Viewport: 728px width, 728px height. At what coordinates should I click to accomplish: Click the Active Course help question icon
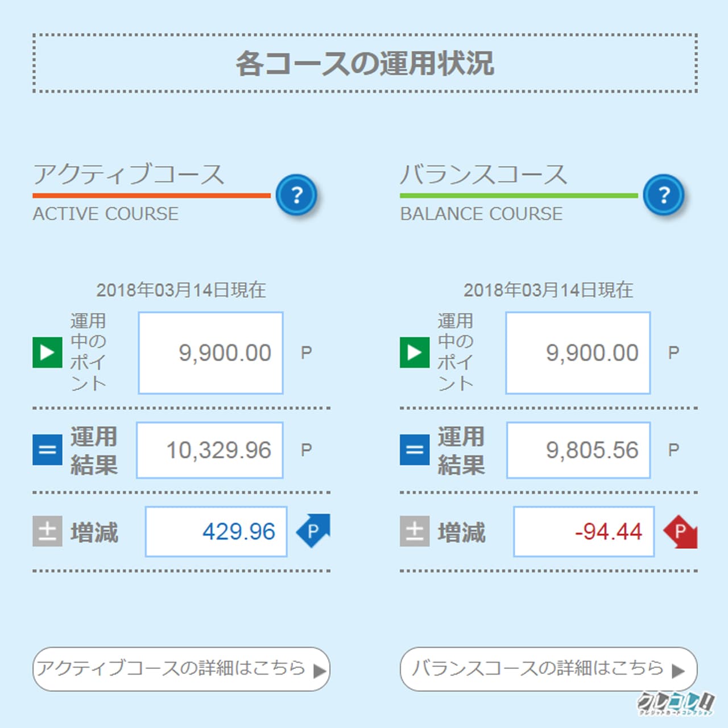click(296, 196)
